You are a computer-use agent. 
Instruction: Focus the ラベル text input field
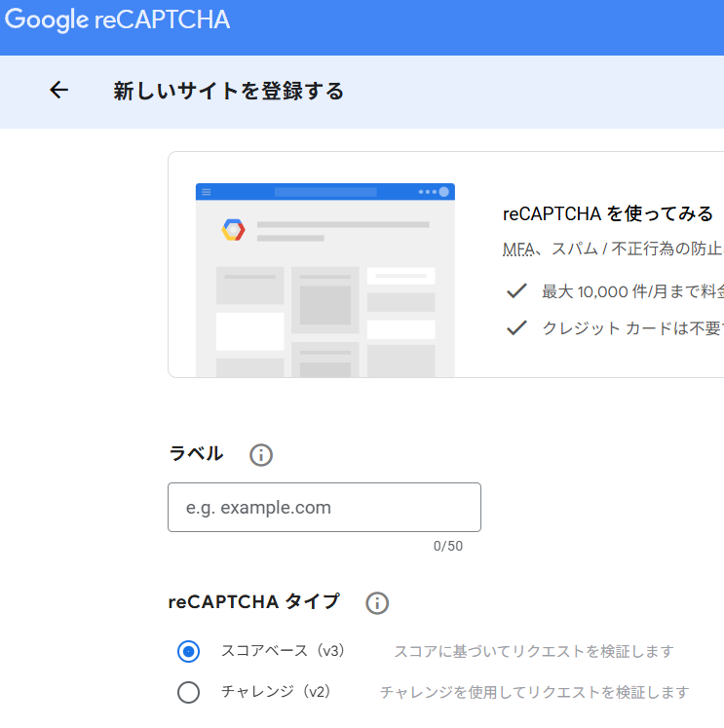(x=324, y=508)
